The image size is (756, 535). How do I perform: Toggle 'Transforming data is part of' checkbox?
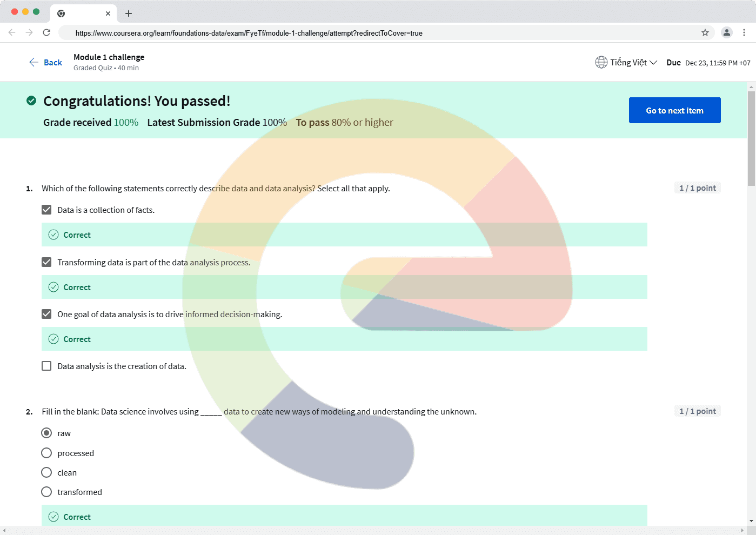click(x=46, y=262)
